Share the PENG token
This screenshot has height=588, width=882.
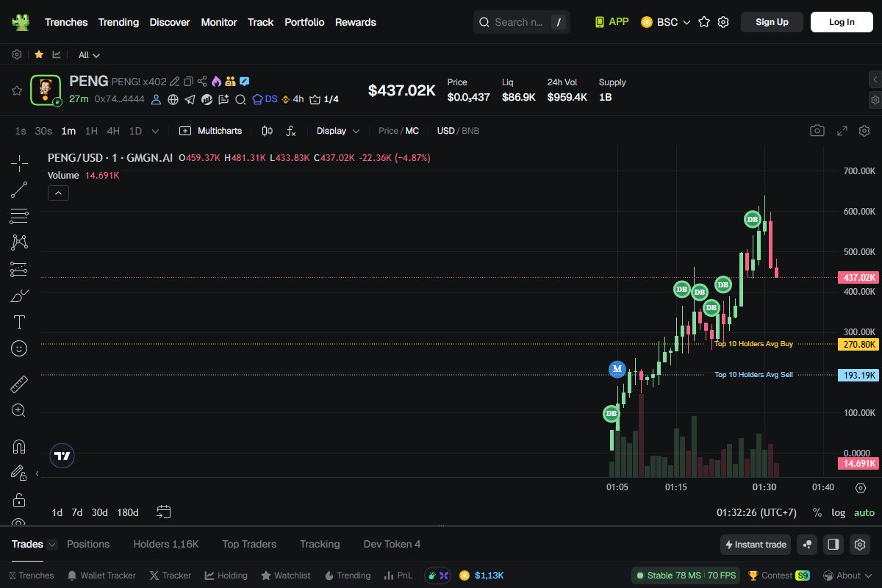[202, 82]
